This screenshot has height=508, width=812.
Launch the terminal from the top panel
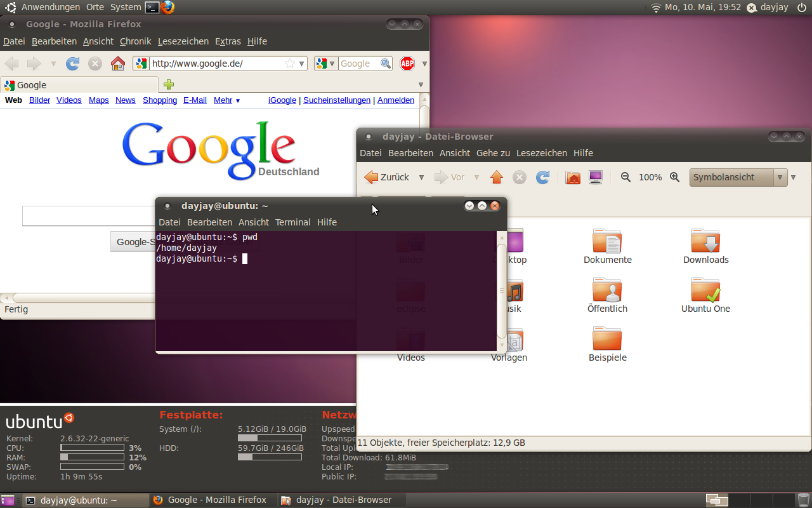click(152, 7)
